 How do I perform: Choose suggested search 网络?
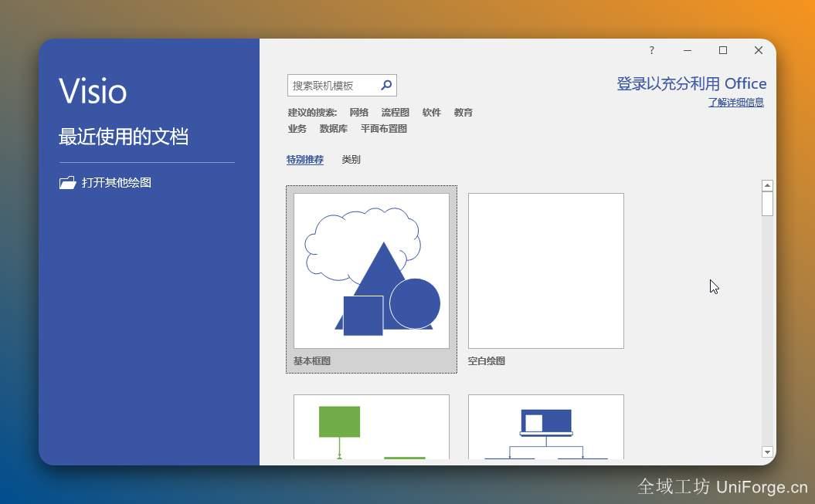(358, 113)
